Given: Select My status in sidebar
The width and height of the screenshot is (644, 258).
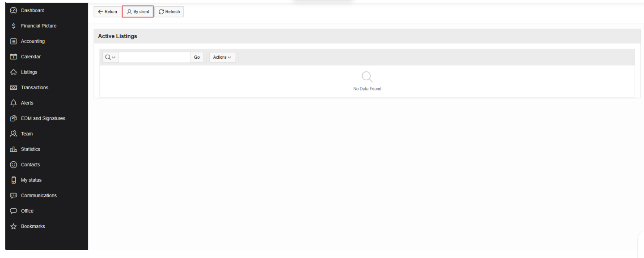Looking at the screenshot, I should tap(31, 180).
